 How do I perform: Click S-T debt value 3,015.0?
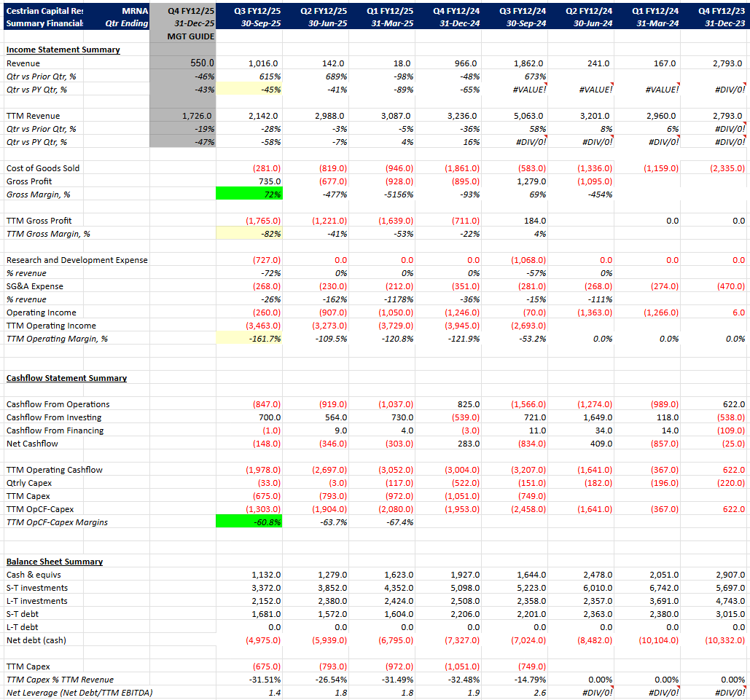click(730, 614)
